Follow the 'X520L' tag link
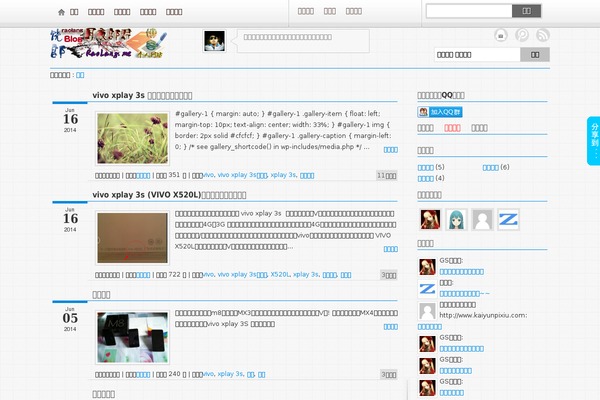The height and width of the screenshot is (400, 600). click(280, 274)
